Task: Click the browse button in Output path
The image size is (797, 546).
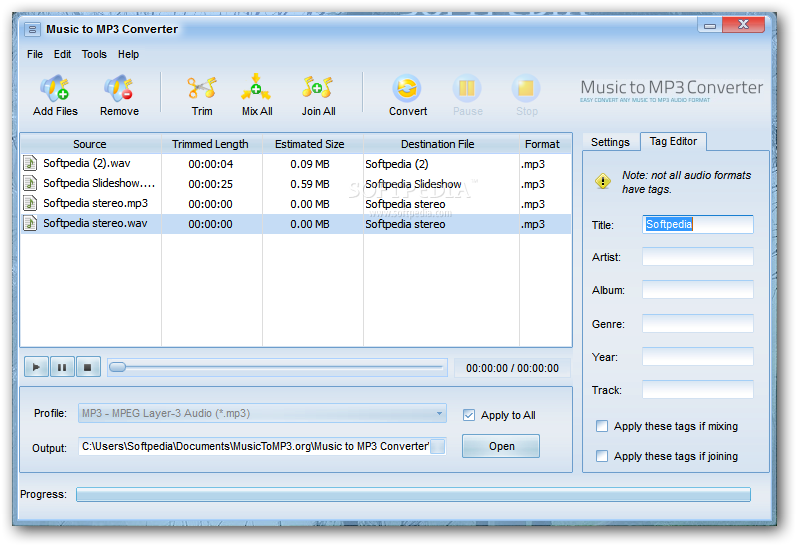Action: pos(437,446)
